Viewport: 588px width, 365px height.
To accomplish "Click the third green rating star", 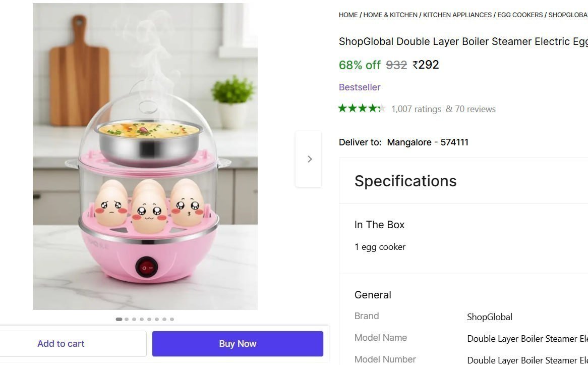I will (x=364, y=108).
